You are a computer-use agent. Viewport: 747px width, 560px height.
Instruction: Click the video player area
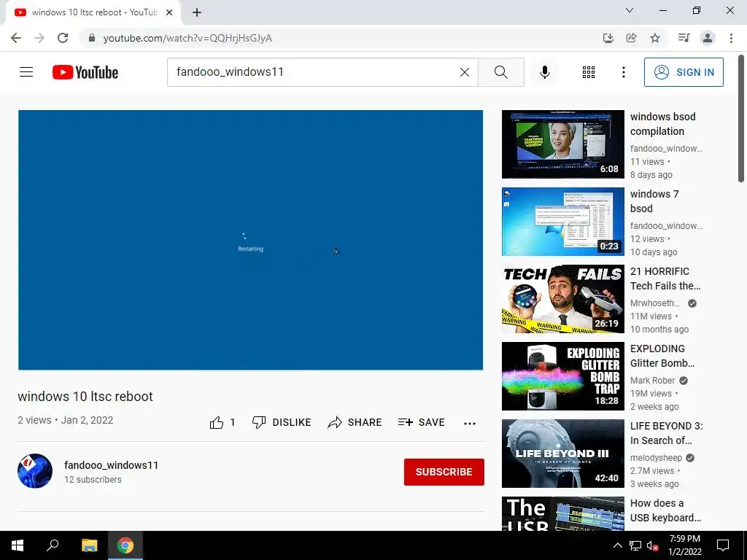pyautogui.click(x=251, y=240)
